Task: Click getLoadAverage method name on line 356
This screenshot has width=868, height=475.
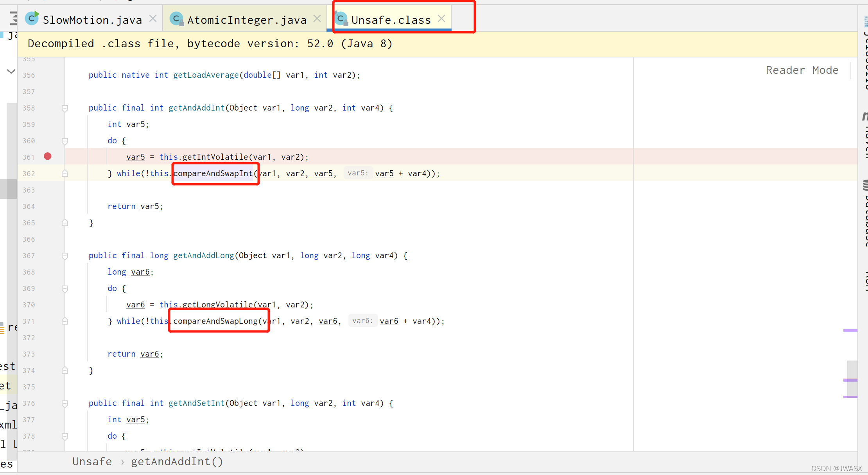Action: click(x=206, y=75)
